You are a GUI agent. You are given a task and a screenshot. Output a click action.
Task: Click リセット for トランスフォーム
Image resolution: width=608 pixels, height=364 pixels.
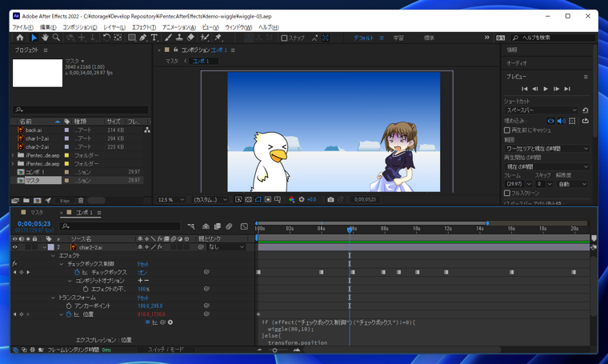[142, 298]
